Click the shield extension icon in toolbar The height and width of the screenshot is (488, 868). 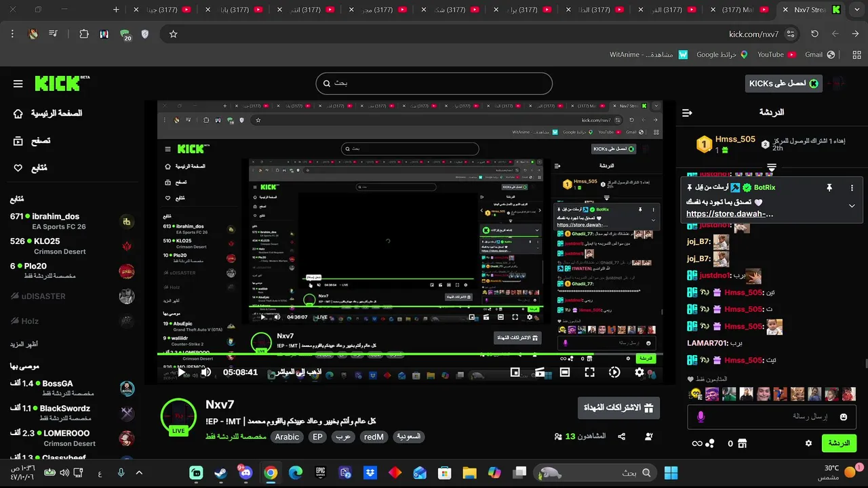tap(145, 34)
